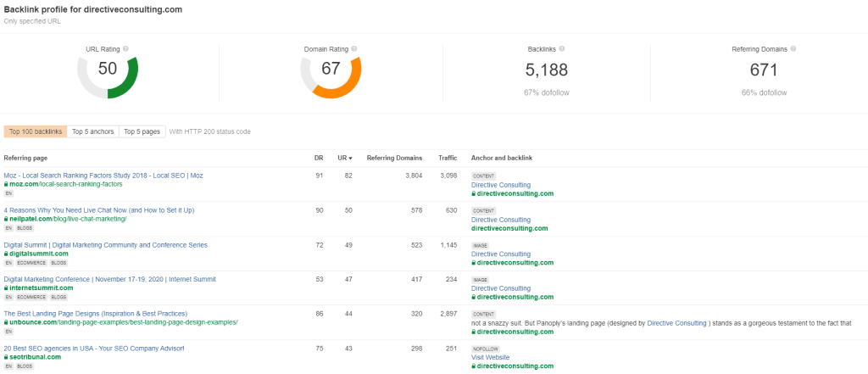Click the IMAGE tag in the digitalsummit.com row

(x=480, y=245)
